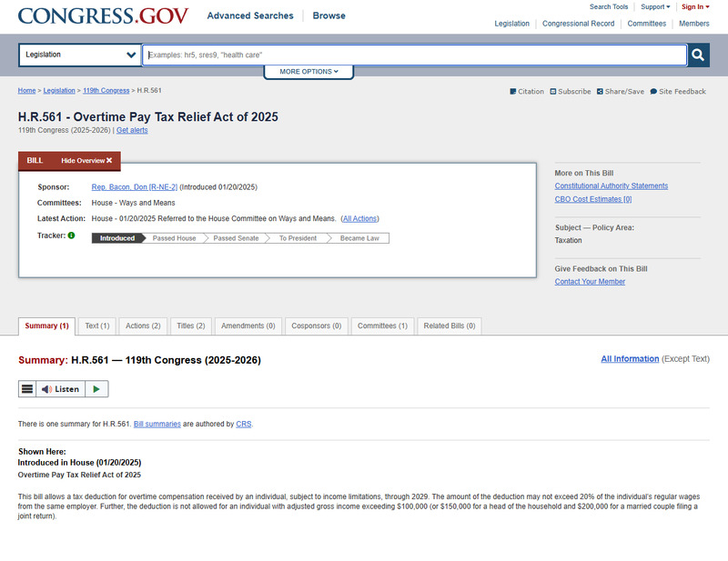Click the Citation icon link
Viewport: 728px width, 561px height.
tap(527, 92)
